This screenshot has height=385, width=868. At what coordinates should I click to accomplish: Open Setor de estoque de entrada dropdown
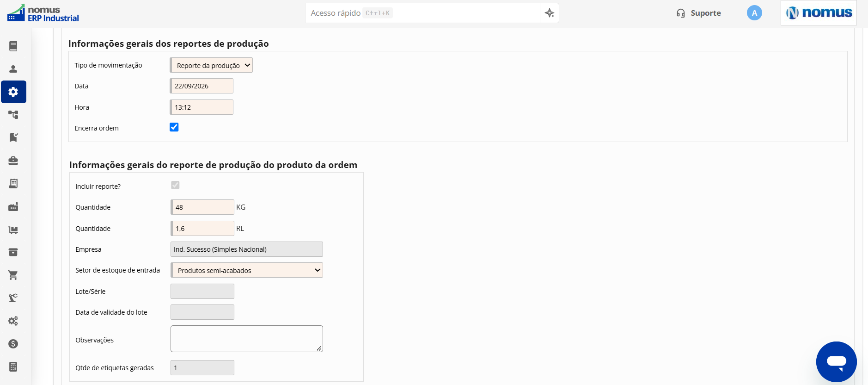click(247, 270)
